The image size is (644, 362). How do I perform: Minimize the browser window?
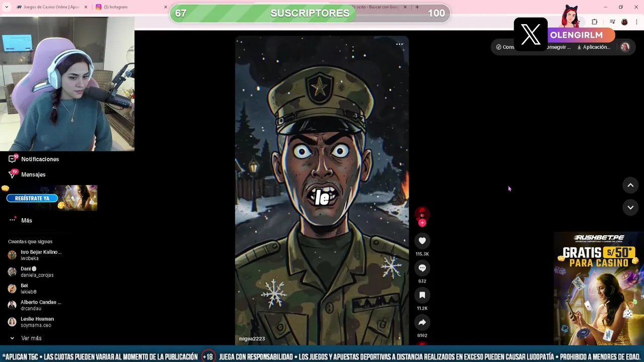605,7
